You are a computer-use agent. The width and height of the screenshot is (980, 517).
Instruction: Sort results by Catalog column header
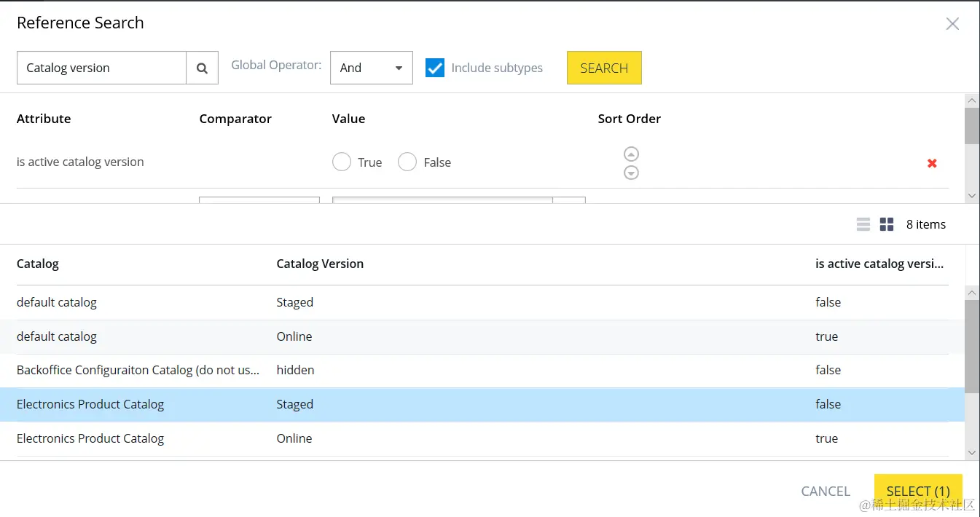[x=38, y=264]
